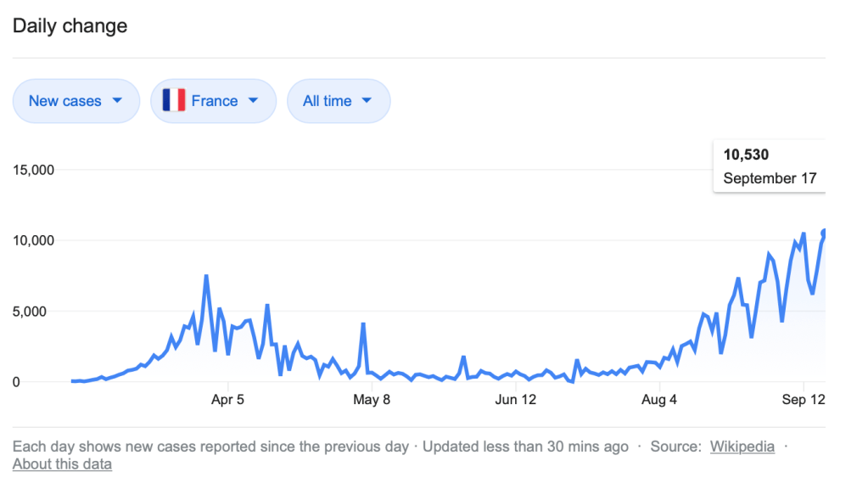Click the 10,530 tooltip value
The width and height of the screenshot is (868, 489).
click(x=746, y=155)
